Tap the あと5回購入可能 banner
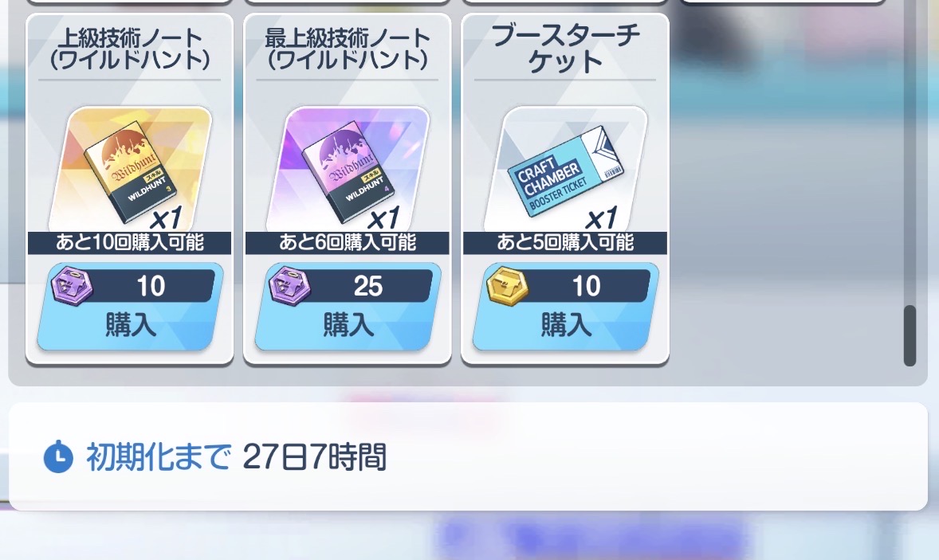Image resolution: width=939 pixels, height=560 pixels. [x=566, y=242]
